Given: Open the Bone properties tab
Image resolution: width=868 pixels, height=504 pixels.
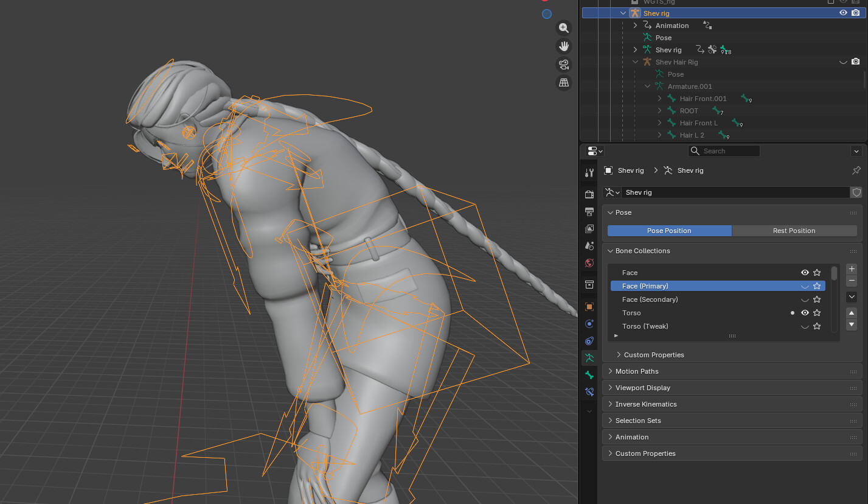Looking at the screenshot, I should 589,375.
